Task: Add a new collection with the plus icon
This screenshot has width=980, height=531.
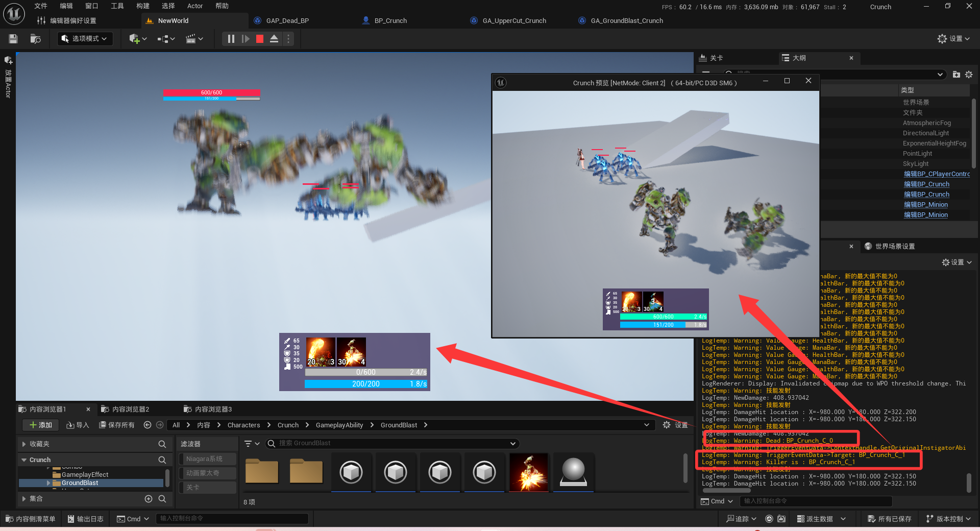Action: [149, 499]
